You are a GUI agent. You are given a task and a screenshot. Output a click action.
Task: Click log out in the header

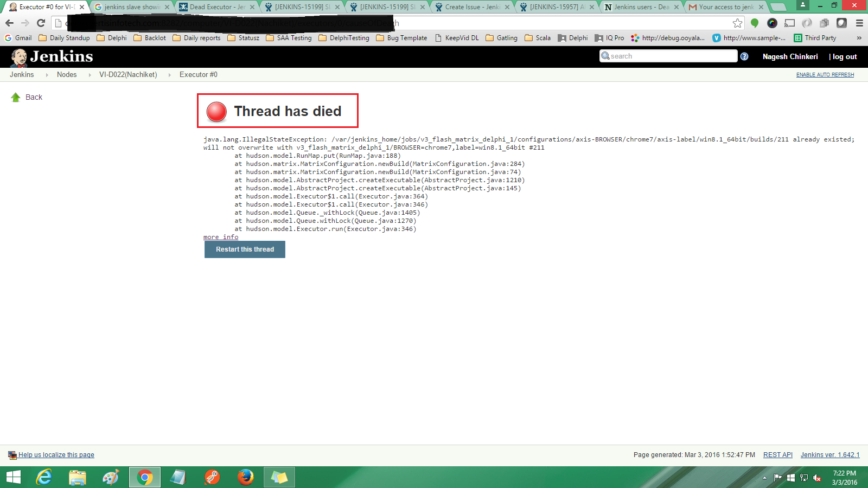(844, 57)
